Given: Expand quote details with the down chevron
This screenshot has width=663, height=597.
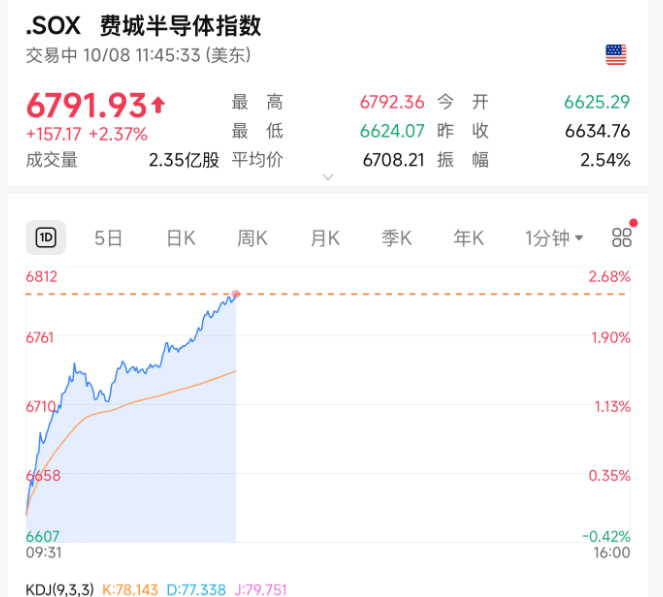Looking at the screenshot, I should tap(327, 177).
